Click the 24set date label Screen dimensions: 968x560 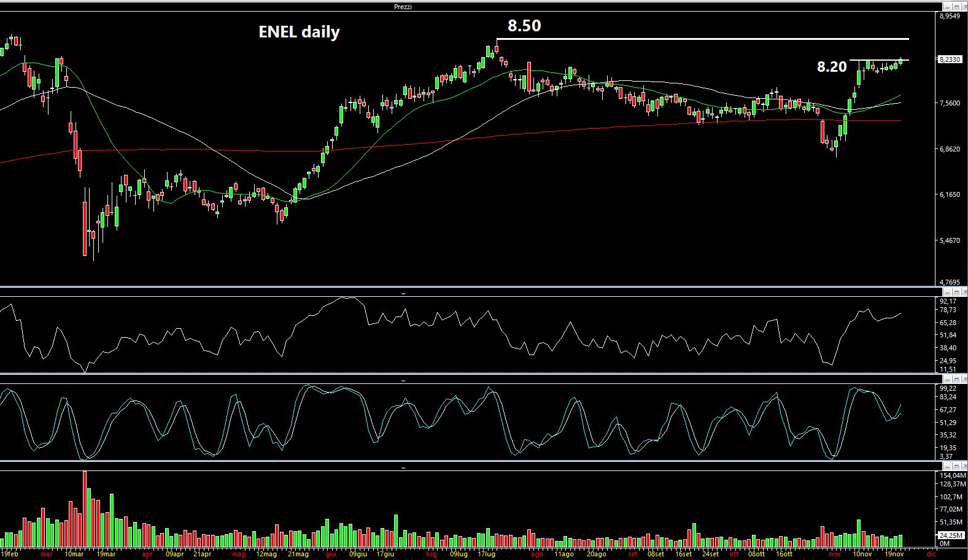(711, 554)
